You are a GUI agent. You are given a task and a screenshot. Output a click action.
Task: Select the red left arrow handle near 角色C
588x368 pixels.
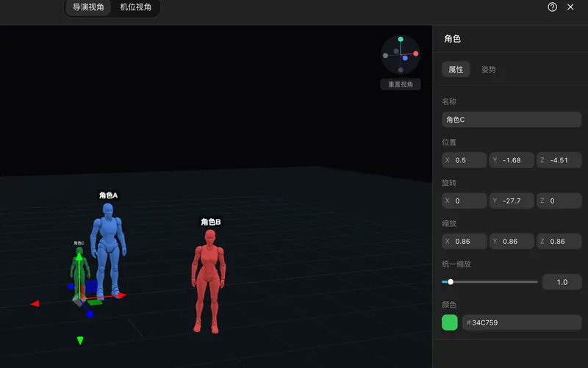tap(35, 303)
